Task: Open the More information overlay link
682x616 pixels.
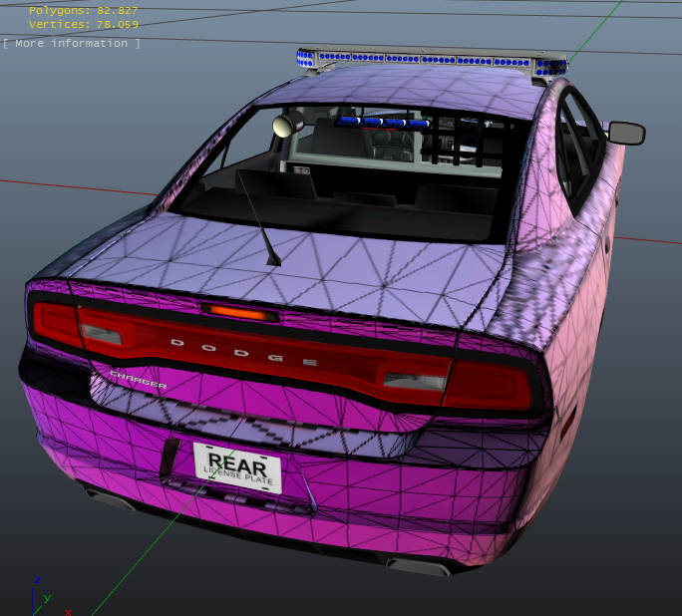Action: click(x=71, y=43)
